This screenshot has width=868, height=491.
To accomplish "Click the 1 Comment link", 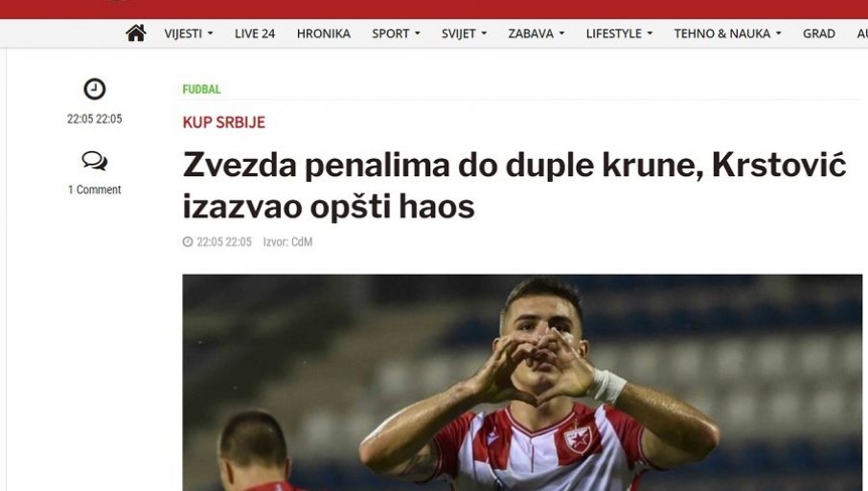I will (x=94, y=190).
